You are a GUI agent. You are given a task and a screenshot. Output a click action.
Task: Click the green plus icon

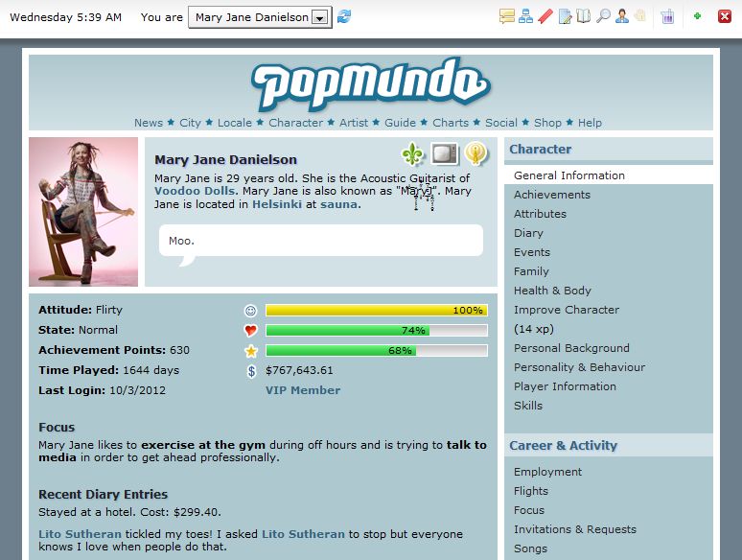[x=697, y=16]
